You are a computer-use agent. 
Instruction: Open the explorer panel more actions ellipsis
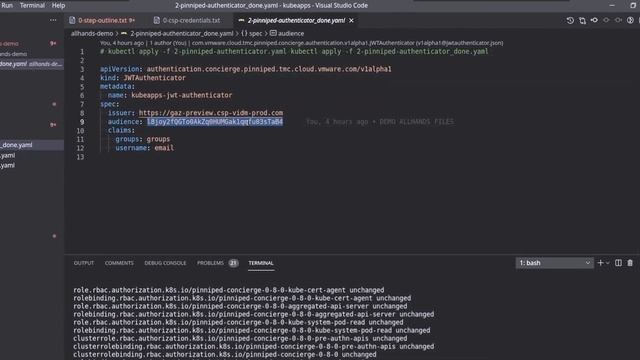click(53, 20)
